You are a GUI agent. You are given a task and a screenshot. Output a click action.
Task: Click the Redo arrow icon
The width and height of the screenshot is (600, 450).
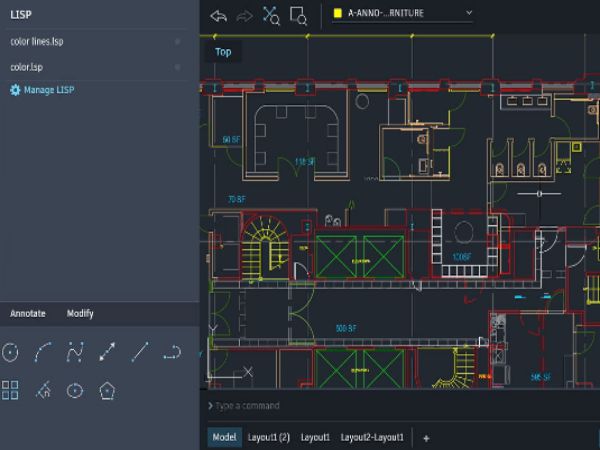click(245, 16)
